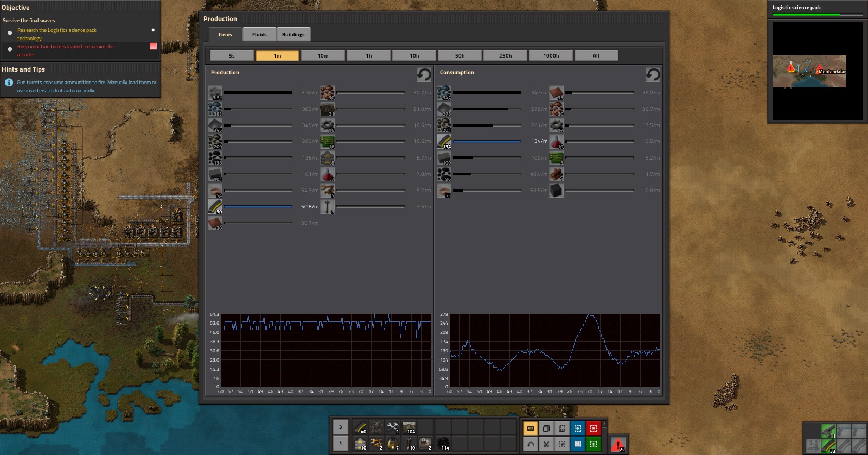Screen dimensions: 868x455
Task: Toggle transport belt in Production list
Action: 215,207
